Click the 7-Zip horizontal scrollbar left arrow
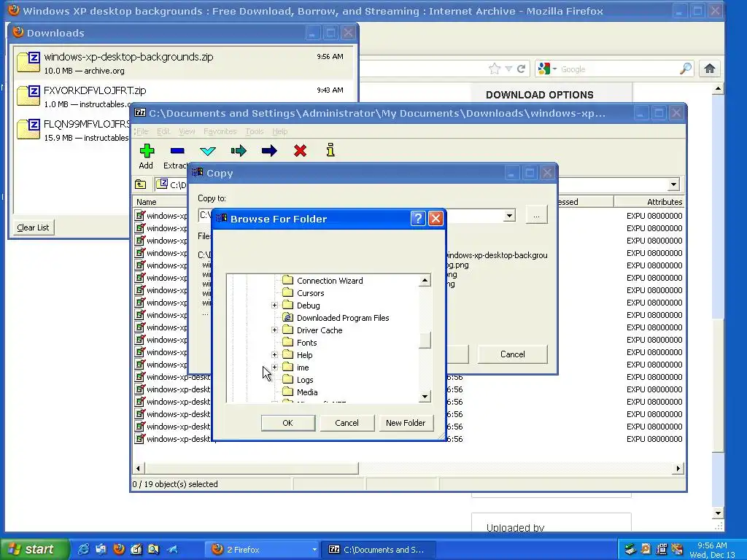 (x=139, y=469)
